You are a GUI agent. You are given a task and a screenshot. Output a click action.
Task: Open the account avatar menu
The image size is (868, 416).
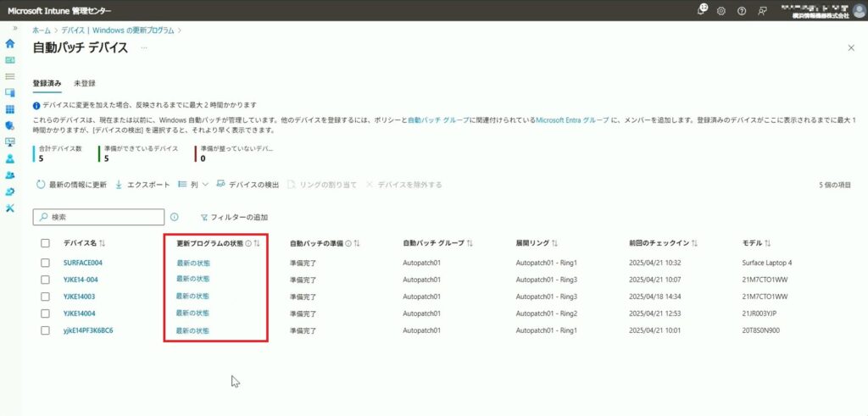pyautogui.click(x=859, y=10)
